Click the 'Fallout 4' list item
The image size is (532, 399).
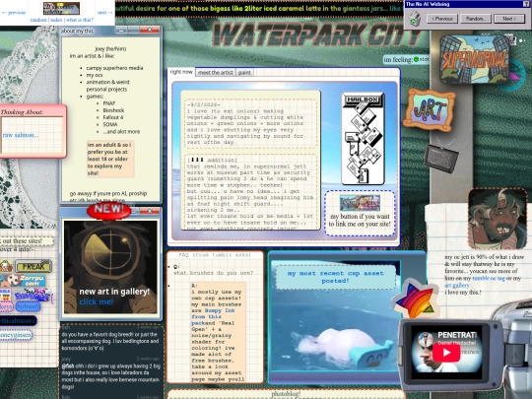[x=113, y=117]
